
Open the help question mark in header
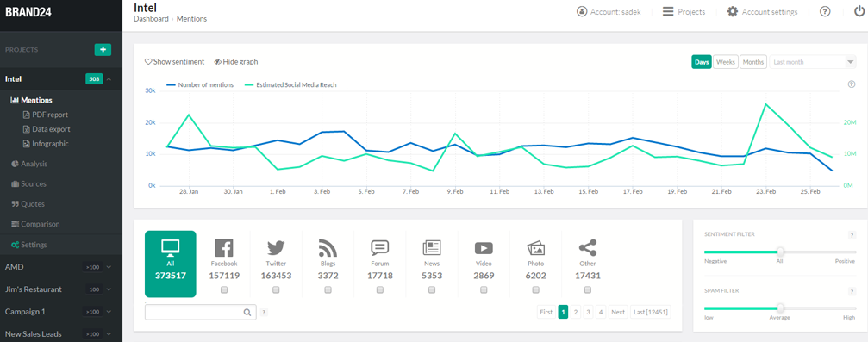click(825, 11)
